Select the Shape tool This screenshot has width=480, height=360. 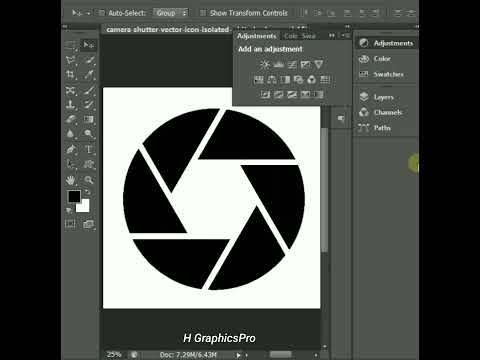pos(89,164)
